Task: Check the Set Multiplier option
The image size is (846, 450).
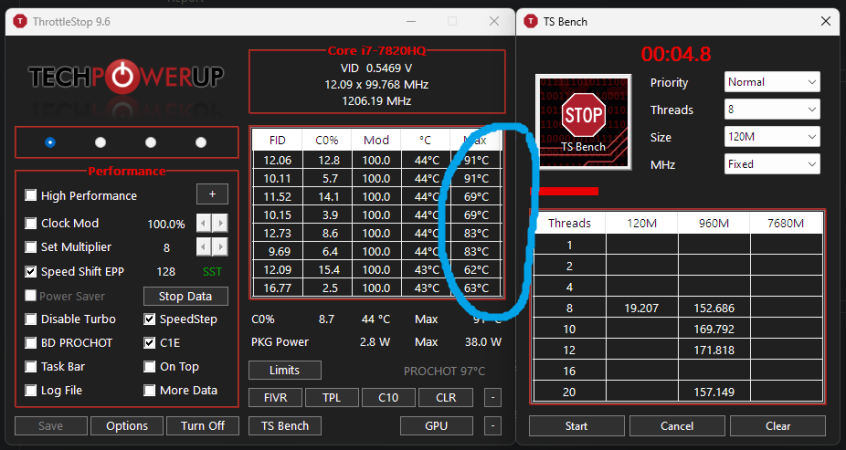Action: 31,247
